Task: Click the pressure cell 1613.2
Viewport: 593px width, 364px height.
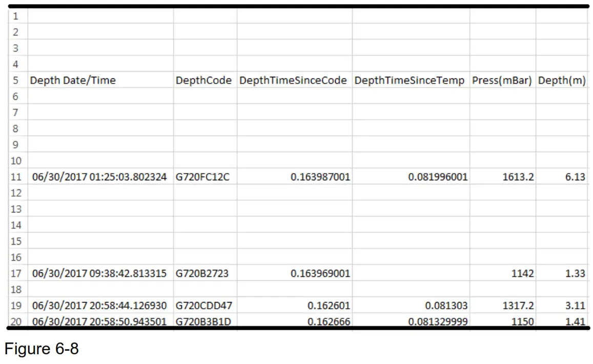Action: click(x=503, y=177)
